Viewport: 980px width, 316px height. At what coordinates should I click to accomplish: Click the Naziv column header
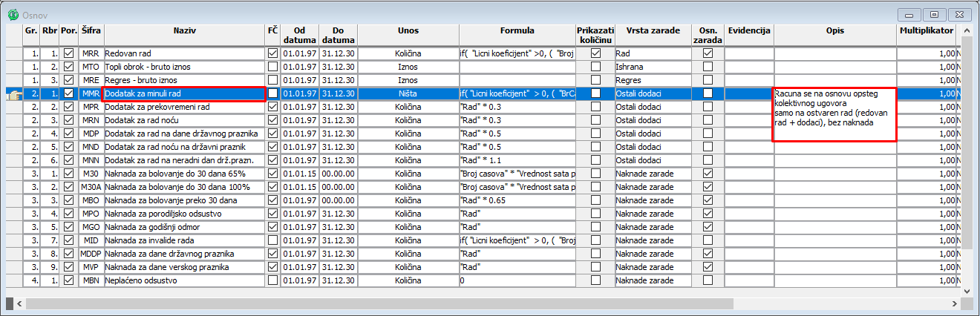pyautogui.click(x=185, y=36)
